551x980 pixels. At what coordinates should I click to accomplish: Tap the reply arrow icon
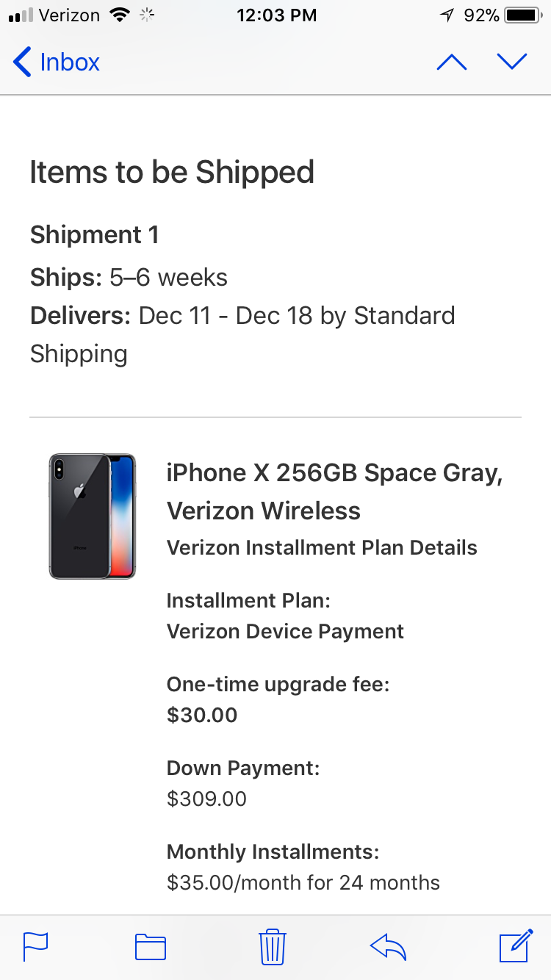[x=388, y=946]
